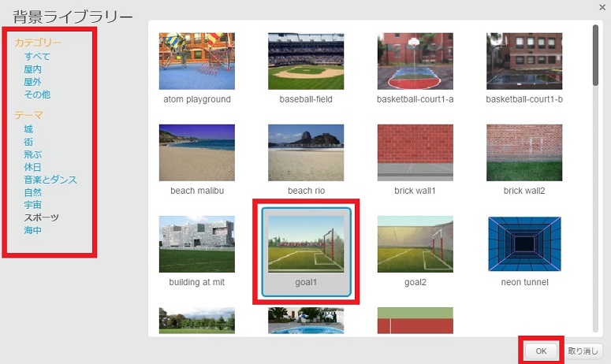
Task: Click the backdrop list vertical scrollbar thumb
Action: click(x=595, y=55)
